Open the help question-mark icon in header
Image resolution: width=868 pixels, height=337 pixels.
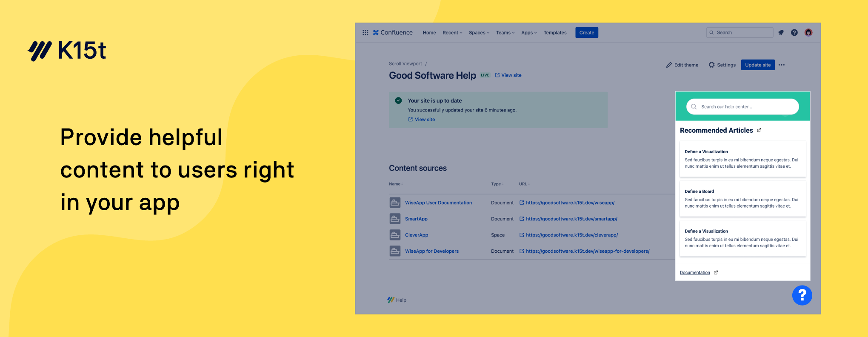[794, 32]
